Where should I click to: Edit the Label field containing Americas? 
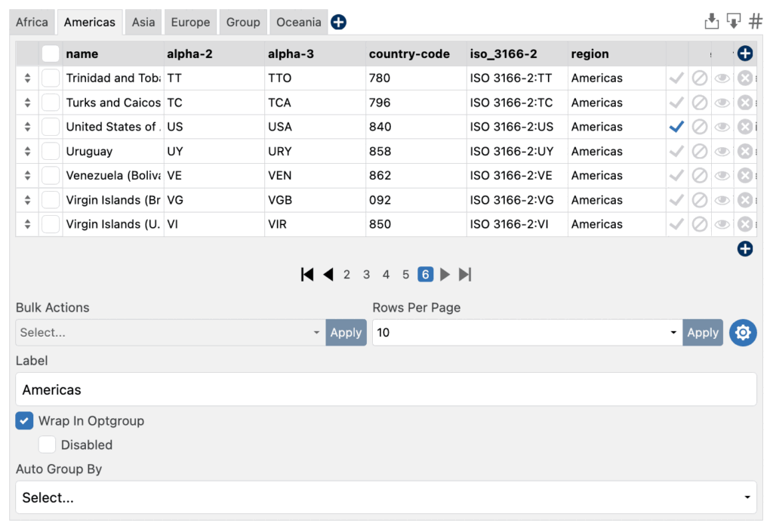386,389
